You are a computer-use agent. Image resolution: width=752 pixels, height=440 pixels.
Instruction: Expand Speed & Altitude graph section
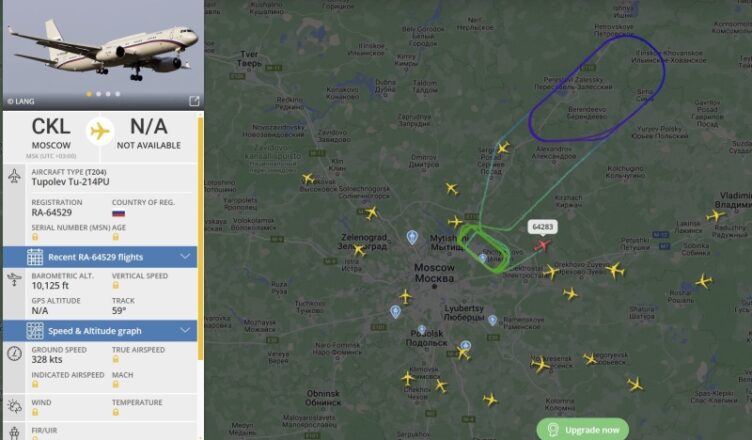tap(100, 331)
